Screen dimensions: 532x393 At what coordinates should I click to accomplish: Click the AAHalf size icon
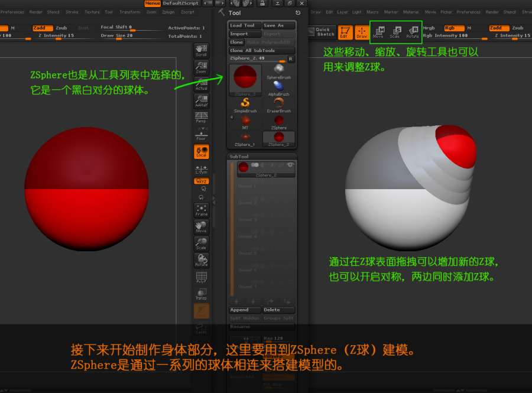[x=201, y=101]
